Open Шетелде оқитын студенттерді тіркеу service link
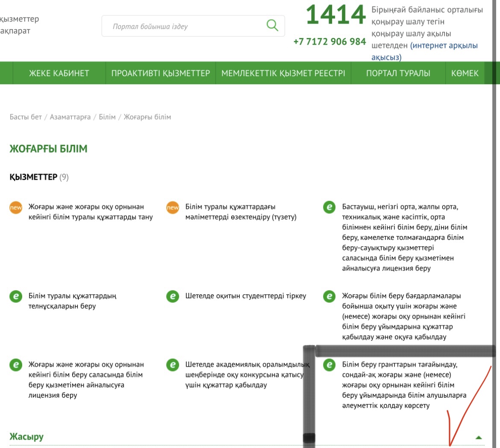This screenshot has width=500, height=448. point(246,296)
